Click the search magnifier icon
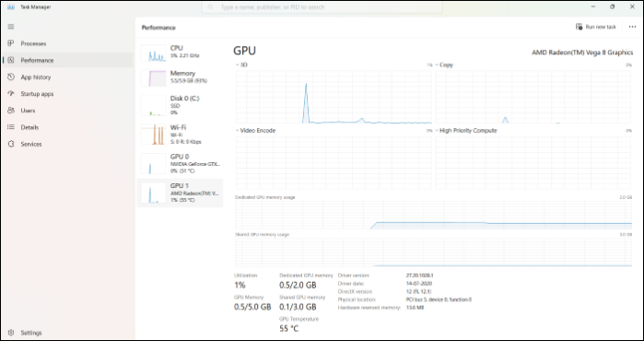 (x=210, y=7)
